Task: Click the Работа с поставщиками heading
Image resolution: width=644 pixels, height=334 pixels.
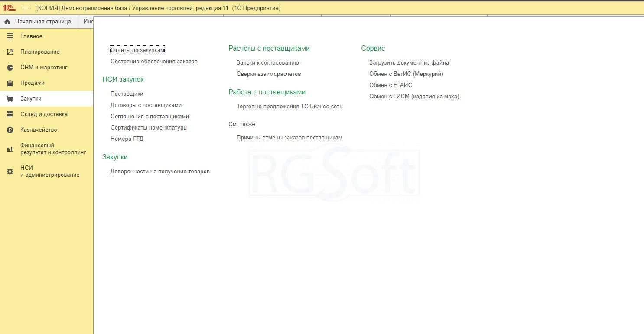Action: pyautogui.click(x=267, y=92)
